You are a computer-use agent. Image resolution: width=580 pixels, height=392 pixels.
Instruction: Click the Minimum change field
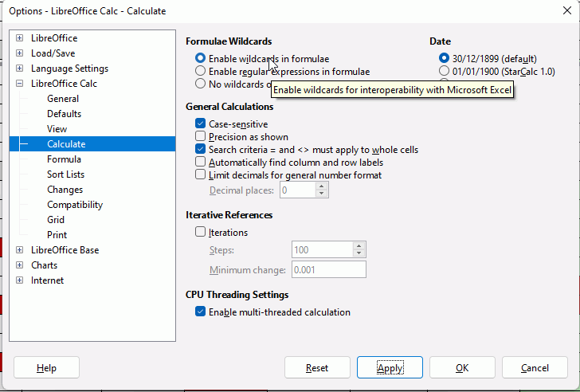click(329, 269)
